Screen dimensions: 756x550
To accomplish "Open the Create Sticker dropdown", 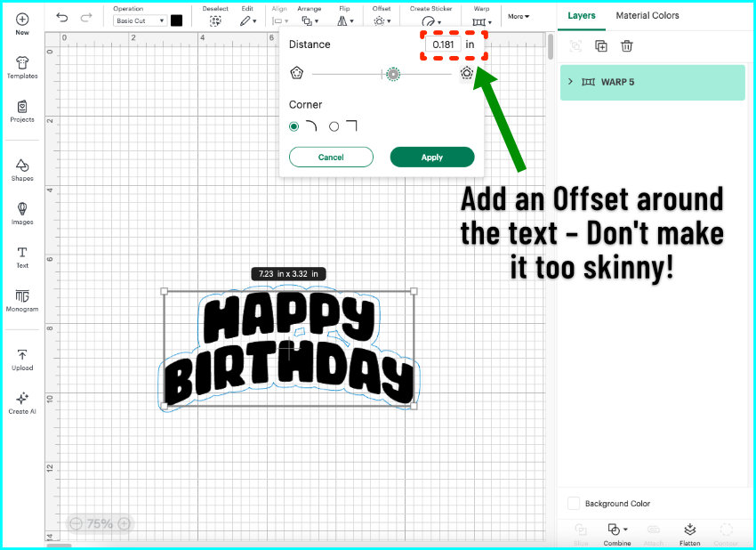I will [x=430, y=21].
